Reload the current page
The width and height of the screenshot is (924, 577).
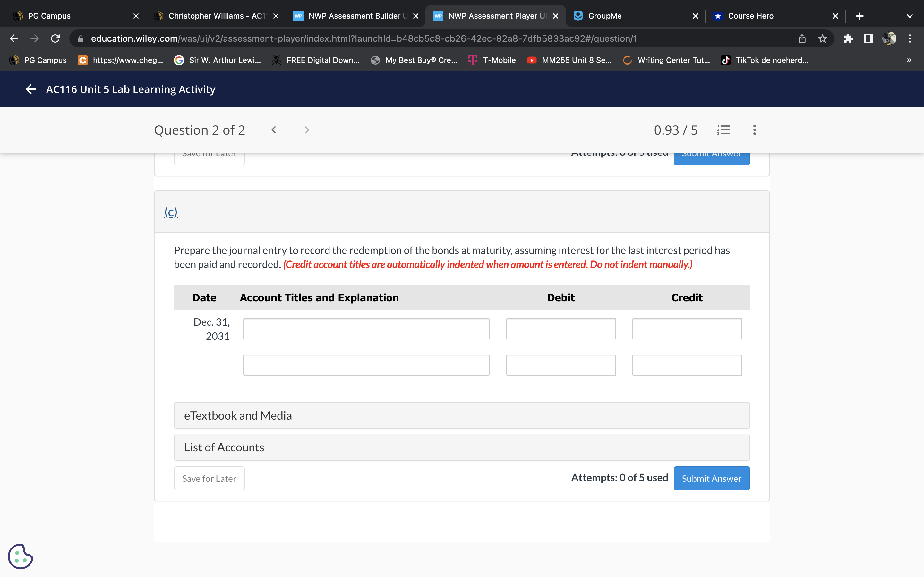coord(55,38)
